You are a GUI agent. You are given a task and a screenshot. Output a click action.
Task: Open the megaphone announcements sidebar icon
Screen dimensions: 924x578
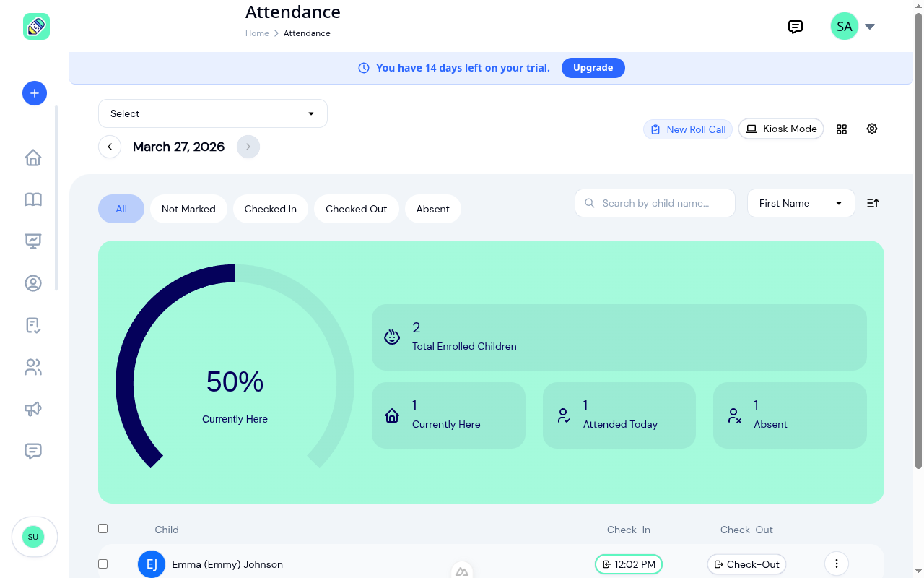33,409
